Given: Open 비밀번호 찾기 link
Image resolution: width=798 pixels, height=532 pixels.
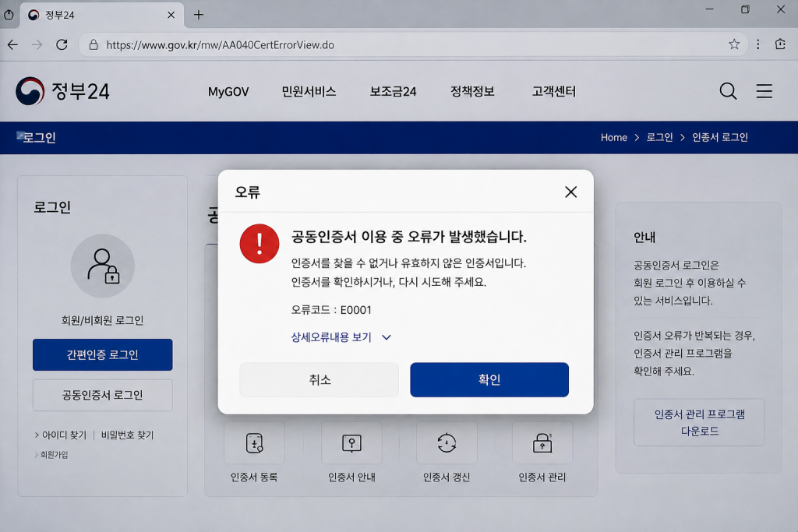Looking at the screenshot, I should 127,435.
